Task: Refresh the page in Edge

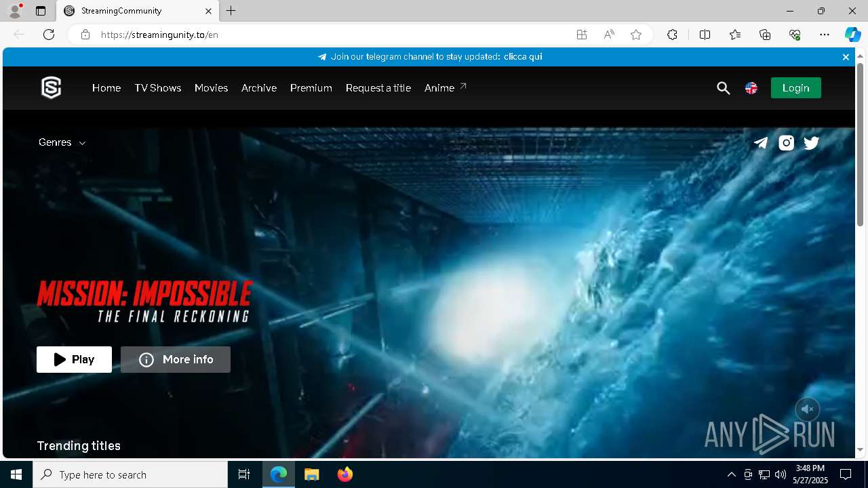Action: pos(49,35)
